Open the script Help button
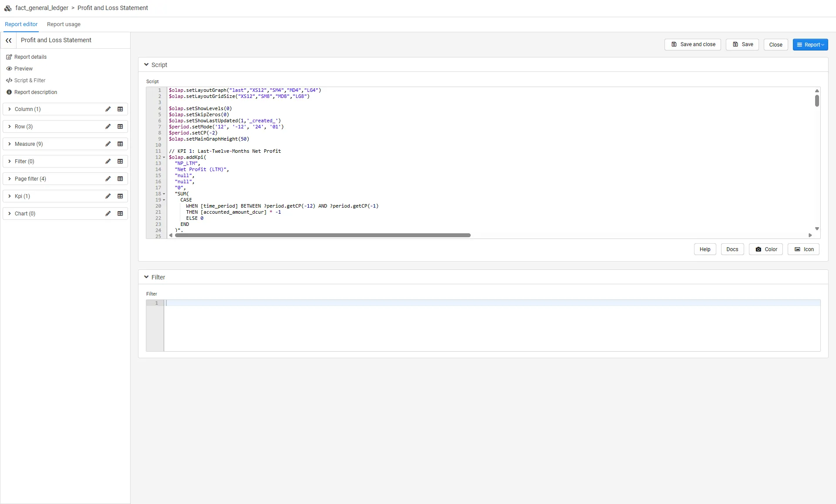836x504 pixels. click(705, 249)
